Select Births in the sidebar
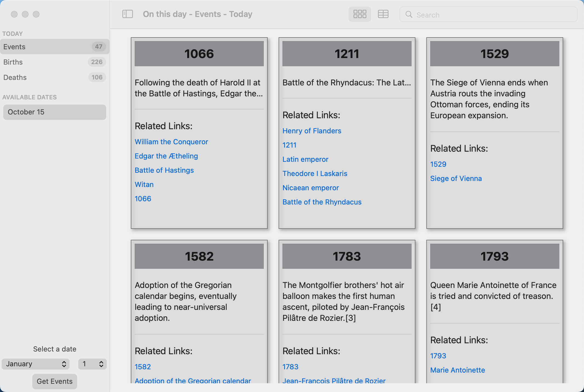The width and height of the screenshot is (584, 392). click(x=55, y=62)
